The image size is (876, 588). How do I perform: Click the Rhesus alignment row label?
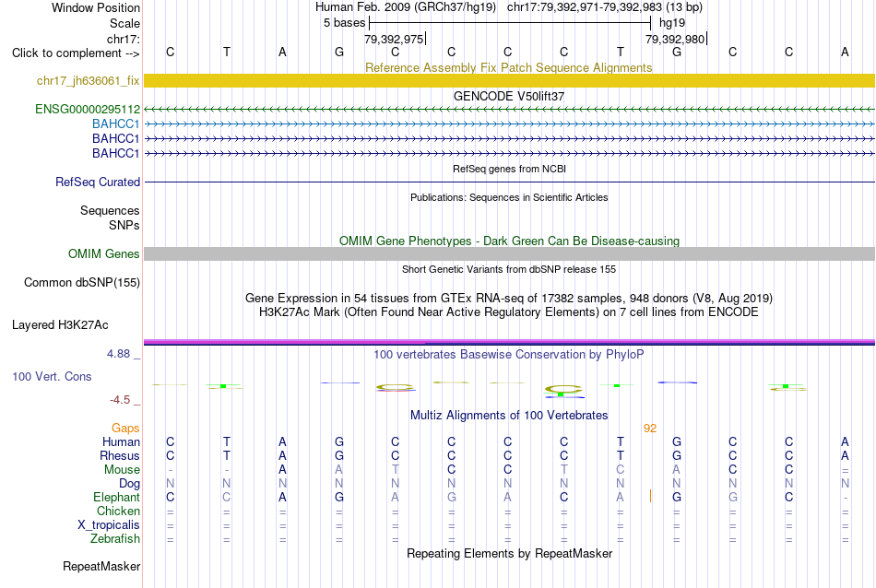(x=120, y=455)
